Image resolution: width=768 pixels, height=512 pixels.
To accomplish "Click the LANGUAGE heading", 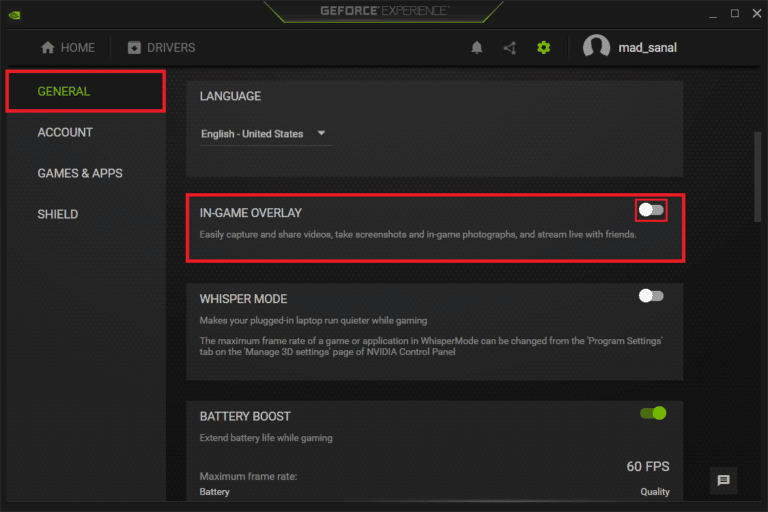I will pos(230,96).
